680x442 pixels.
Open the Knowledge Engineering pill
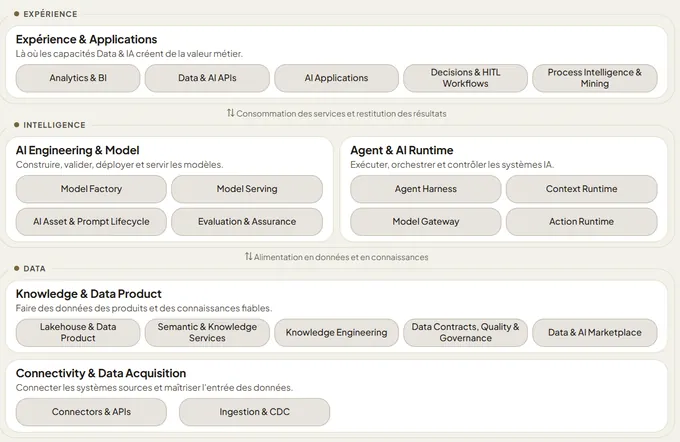(337, 332)
